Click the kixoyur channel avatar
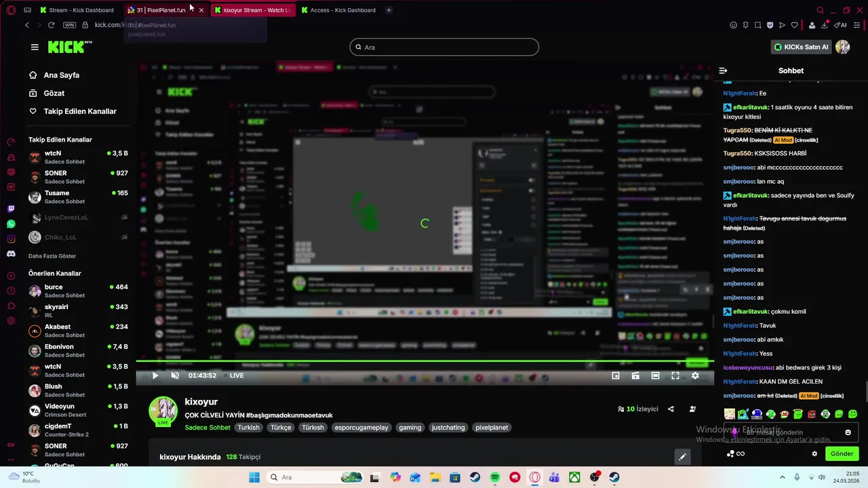 click(163, 410)
